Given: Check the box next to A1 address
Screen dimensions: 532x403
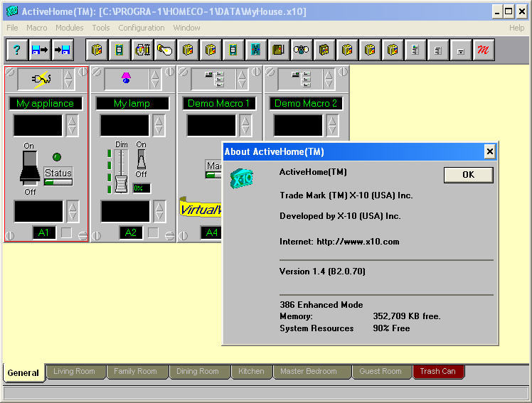Looking at the screenshot, I should click(66, 232).
